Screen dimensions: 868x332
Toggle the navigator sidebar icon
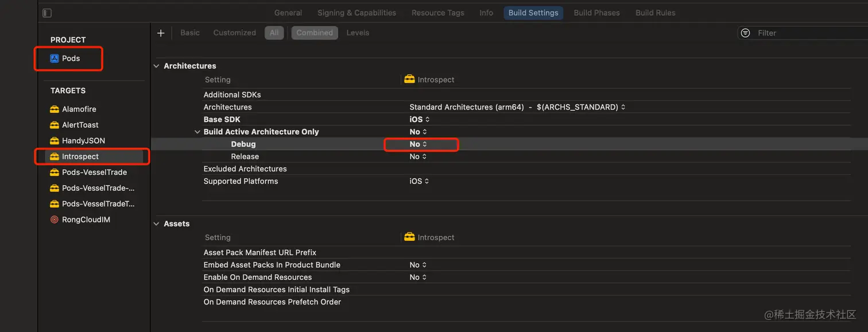47,13
